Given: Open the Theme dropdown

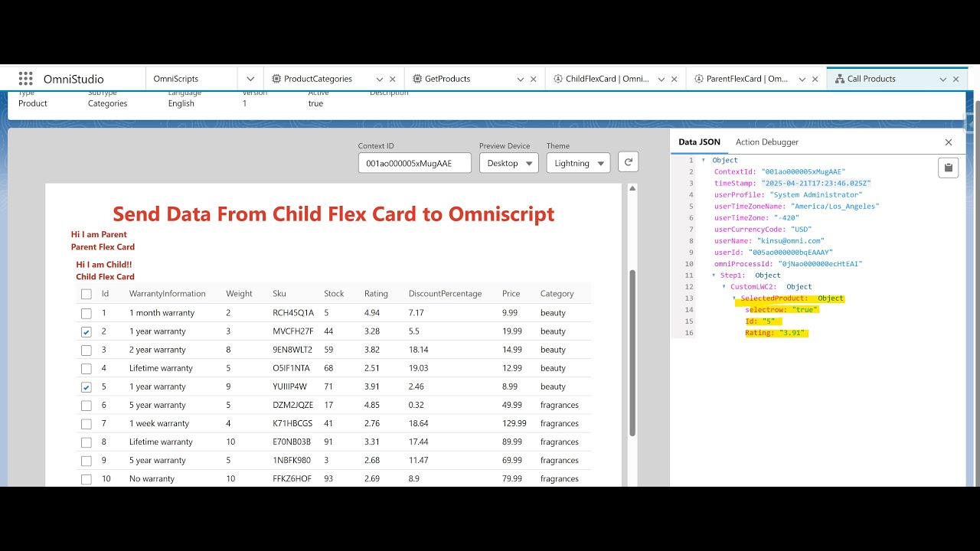Looking at the screenshot, I should click(578, 163).
